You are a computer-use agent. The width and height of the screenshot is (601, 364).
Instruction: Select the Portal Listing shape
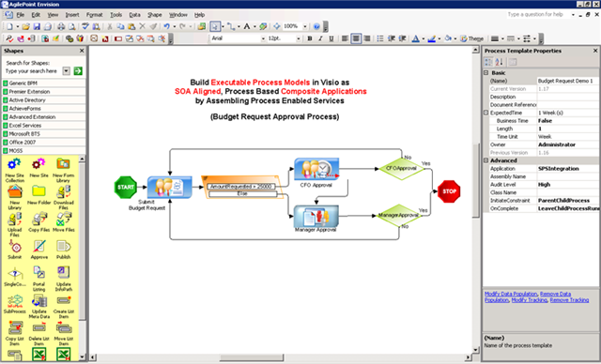click(39, 279)
